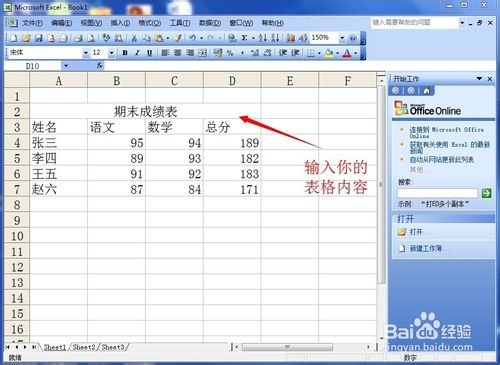This screenshot has height=365, width=500.
Task: Toggle Underline formatting
Action: [x=149, y=53]
